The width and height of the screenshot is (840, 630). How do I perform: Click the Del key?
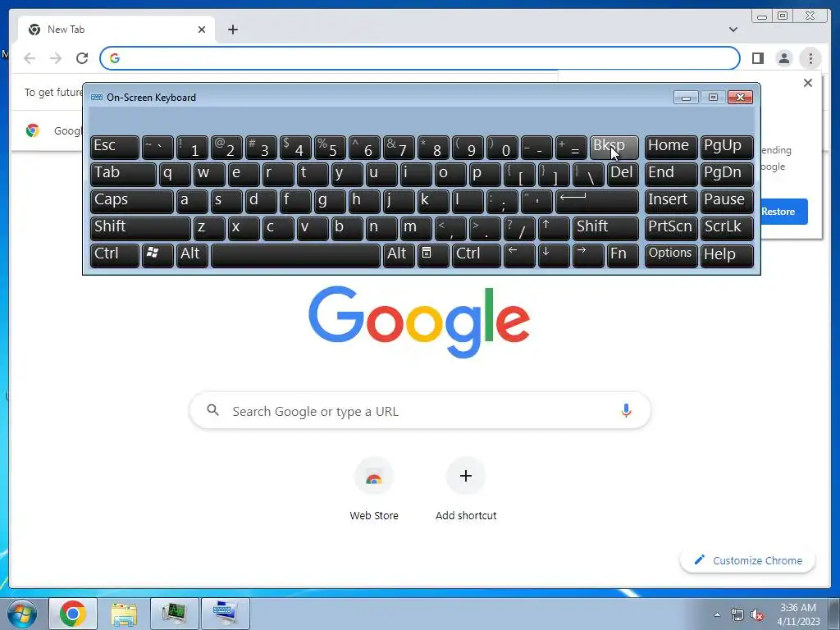point(623,174)
